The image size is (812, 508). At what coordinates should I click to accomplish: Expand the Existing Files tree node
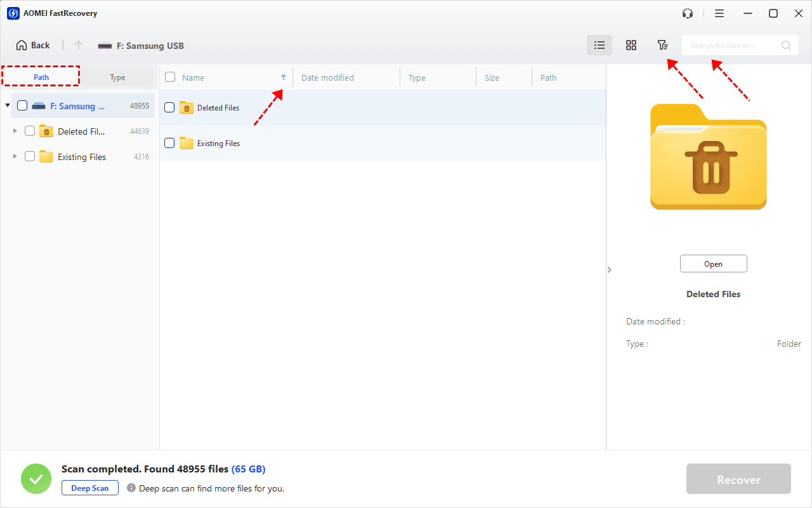coord(15,157)
